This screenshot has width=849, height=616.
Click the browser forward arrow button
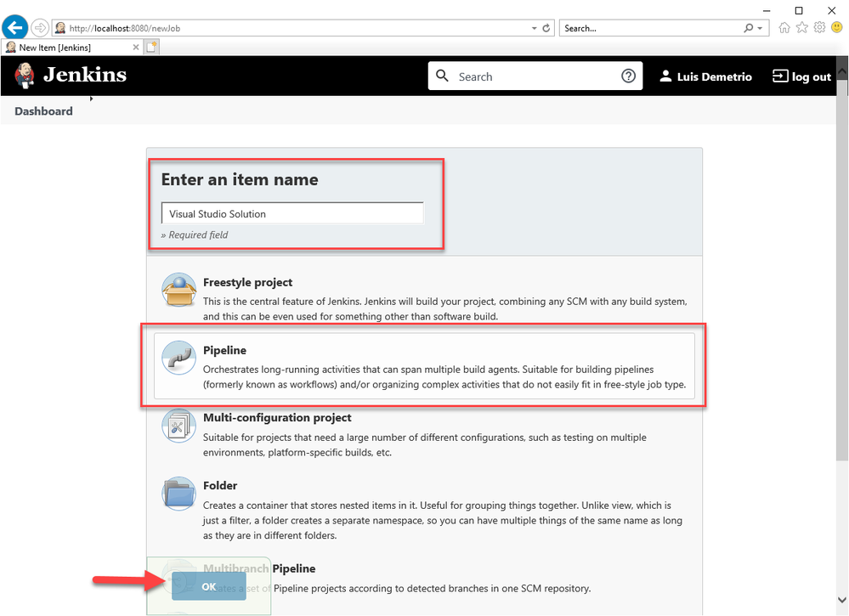[40, 27]
